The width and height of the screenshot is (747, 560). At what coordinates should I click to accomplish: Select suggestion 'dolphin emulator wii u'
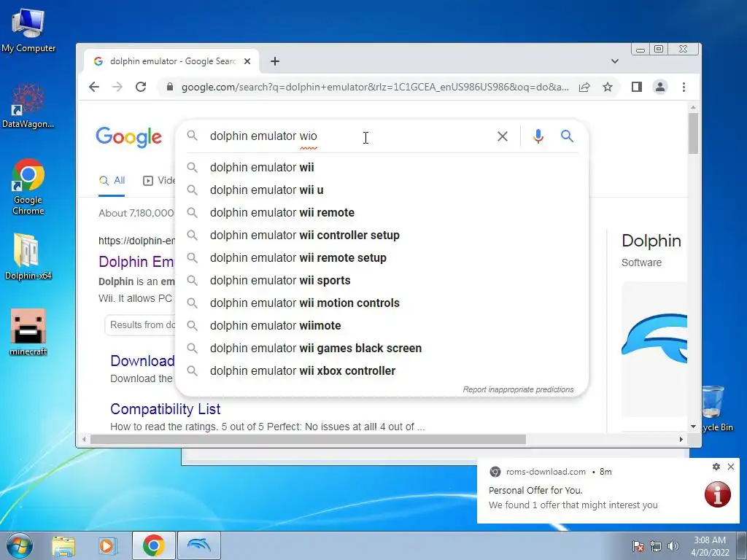click(x=382, y=190)
